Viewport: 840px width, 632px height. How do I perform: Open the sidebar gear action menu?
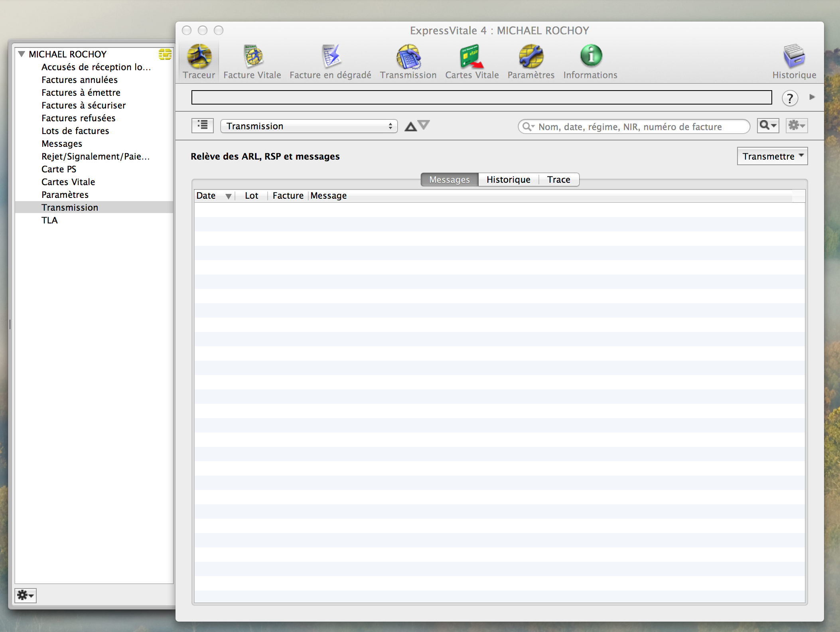click(x=26, y=595)
